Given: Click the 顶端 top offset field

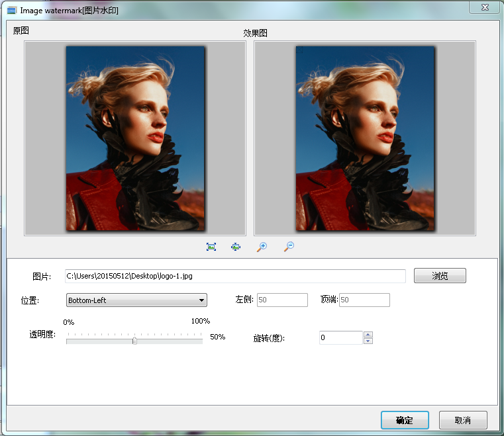Looking at the screenshot, I should pyautogui.click(x=364, y=300).
